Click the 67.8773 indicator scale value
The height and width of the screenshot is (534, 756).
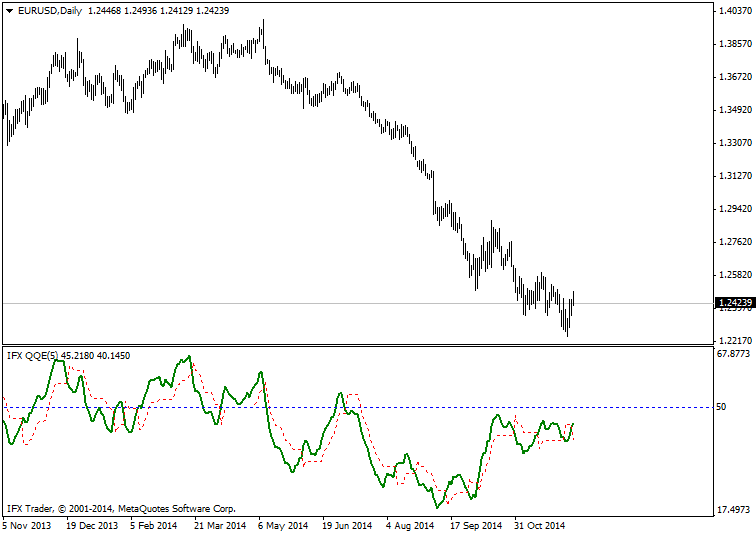(x=734, y=354)
